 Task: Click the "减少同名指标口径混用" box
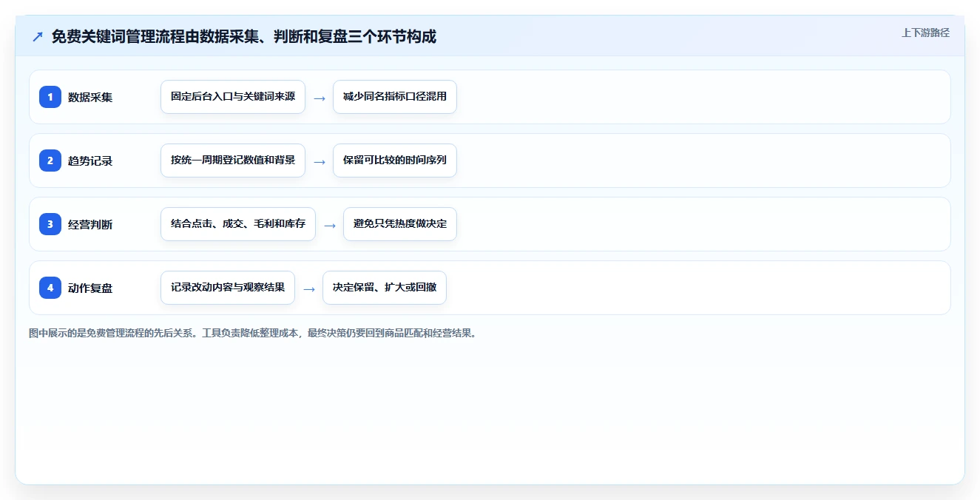(x=395, y=97)
